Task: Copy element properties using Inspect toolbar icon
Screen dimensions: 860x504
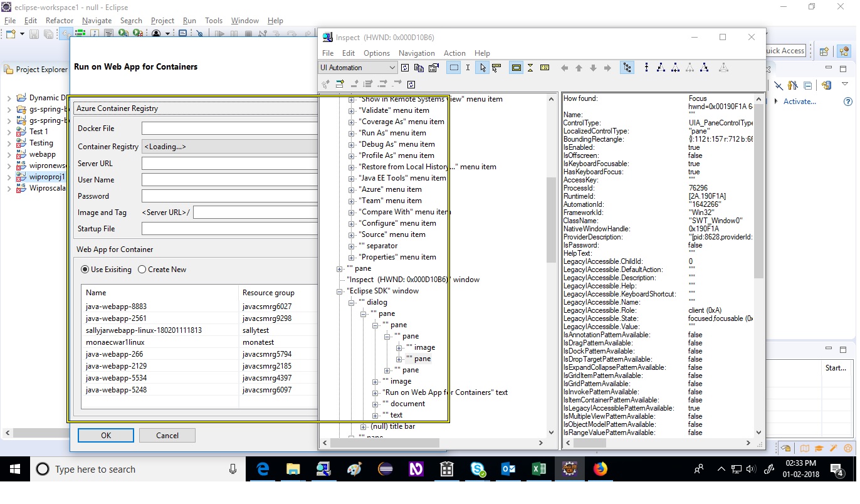Action: (420, 68)
